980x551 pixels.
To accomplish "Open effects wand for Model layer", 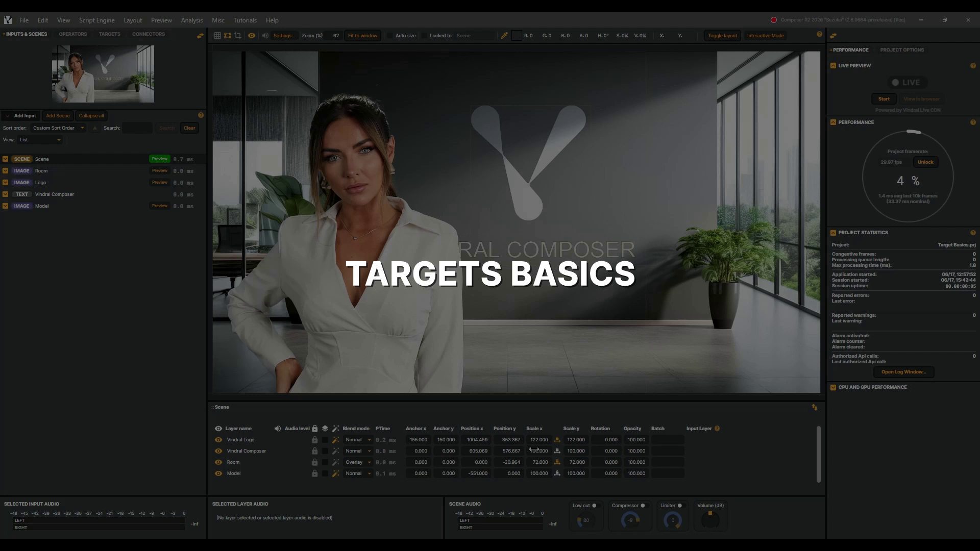I will [335, 473].
